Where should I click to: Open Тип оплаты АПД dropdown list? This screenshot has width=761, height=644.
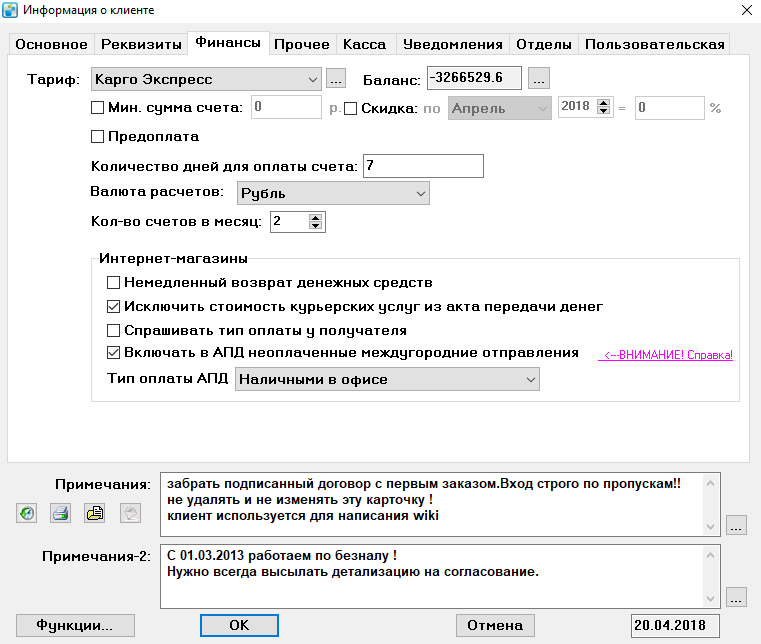click(387, 380)
